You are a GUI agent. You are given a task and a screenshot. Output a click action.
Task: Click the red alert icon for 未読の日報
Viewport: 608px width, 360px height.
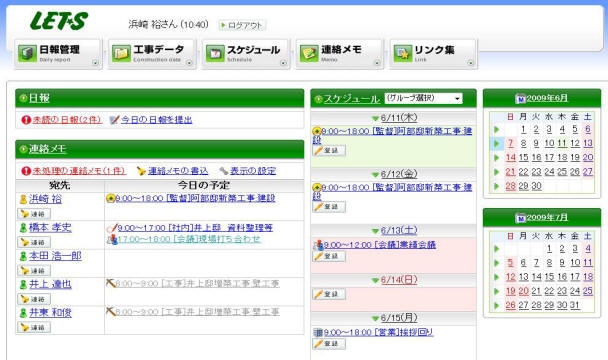click(x=26, y=120)
